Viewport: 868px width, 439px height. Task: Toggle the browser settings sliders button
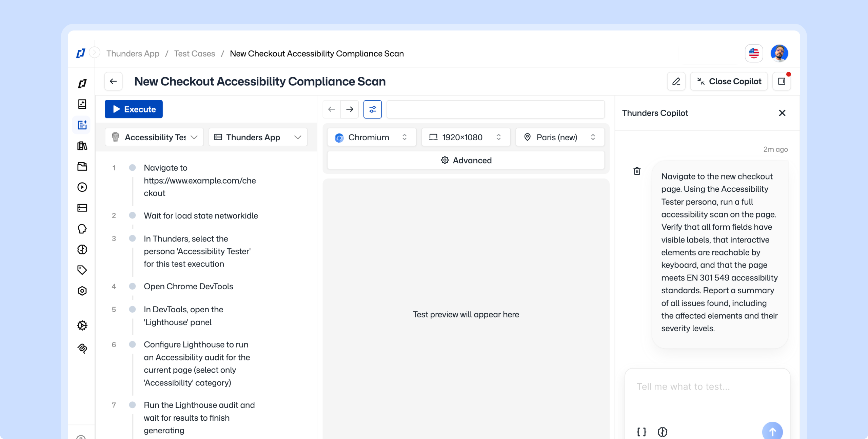(372, 109)
